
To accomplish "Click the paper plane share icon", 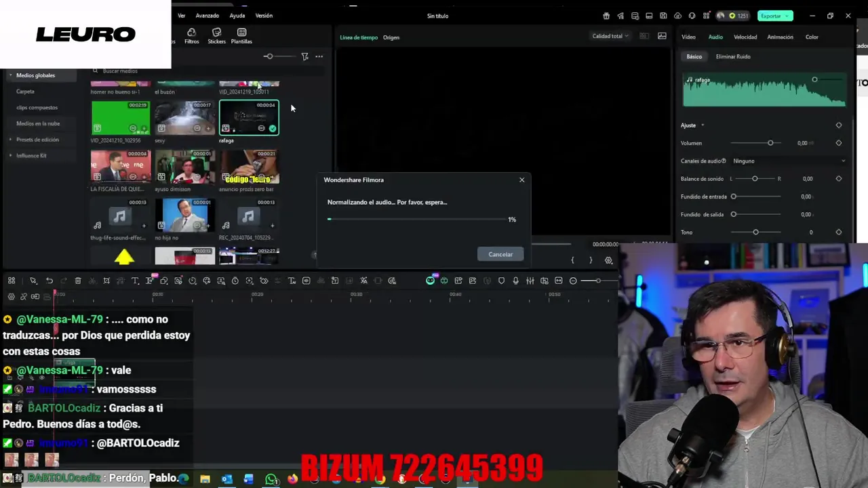I will (620, 16).
